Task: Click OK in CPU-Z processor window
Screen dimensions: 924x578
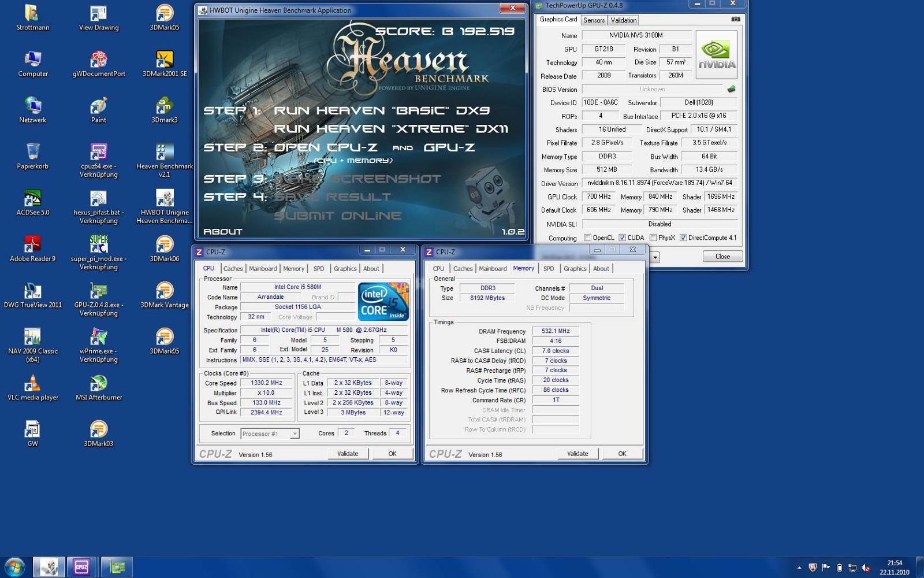Action: pos(392,454)
